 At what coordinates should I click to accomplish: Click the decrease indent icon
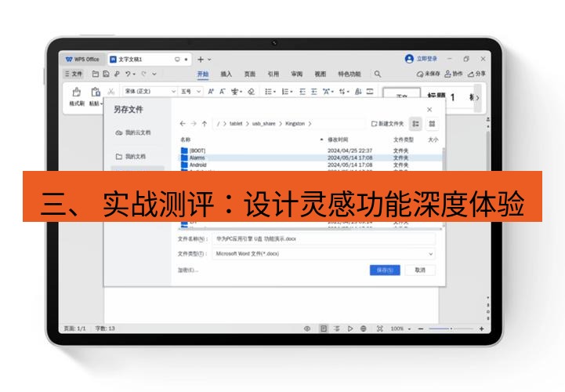(302, 92)
